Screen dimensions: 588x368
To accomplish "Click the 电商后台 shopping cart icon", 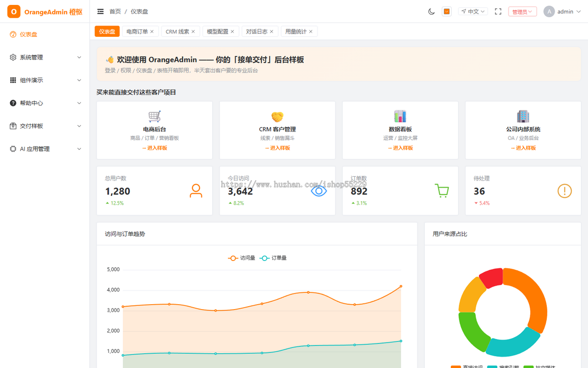I will click(155, 117).
